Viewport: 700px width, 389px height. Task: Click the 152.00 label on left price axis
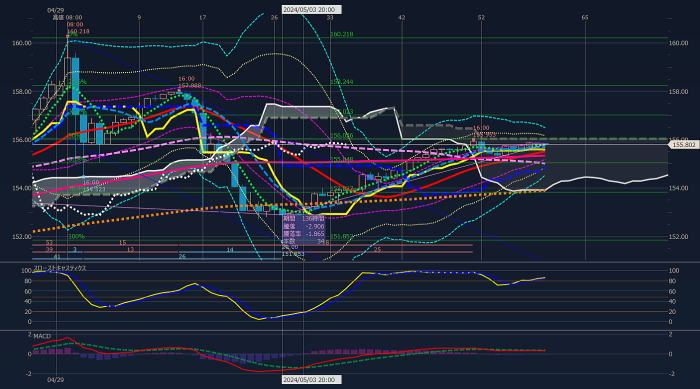pos(22,236)
